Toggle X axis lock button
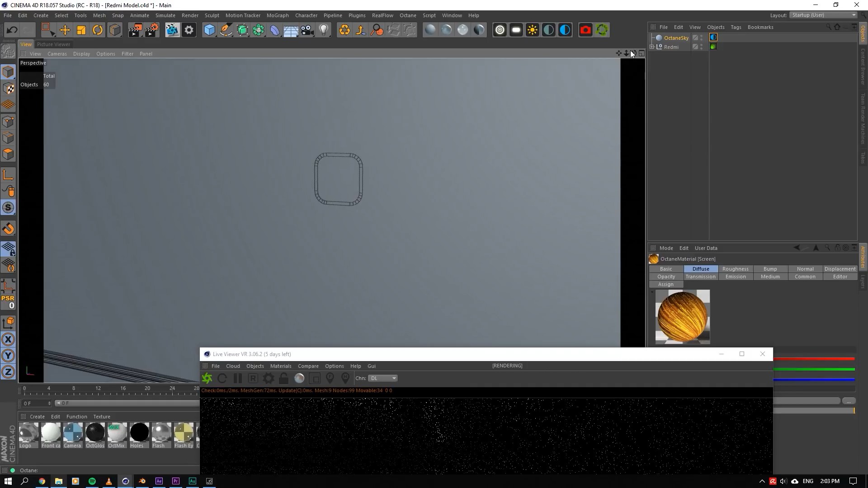The width and height of the screenshot is (868, 488). coord(8,340)
